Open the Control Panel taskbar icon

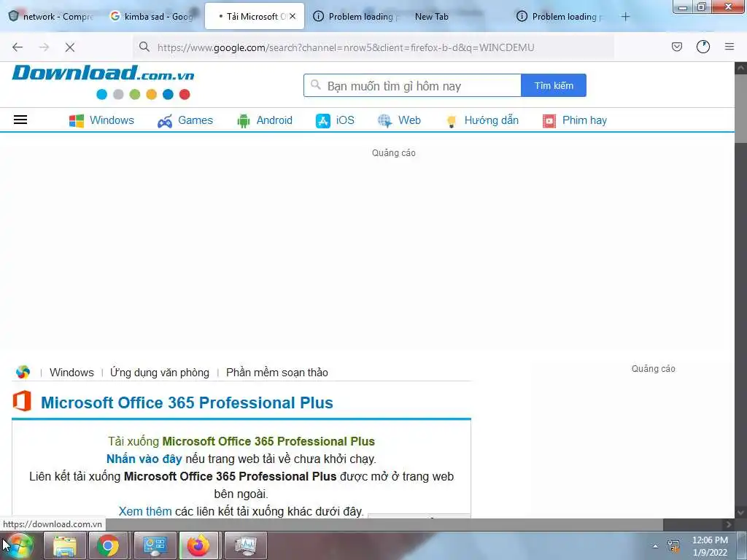tap(155, 545)
